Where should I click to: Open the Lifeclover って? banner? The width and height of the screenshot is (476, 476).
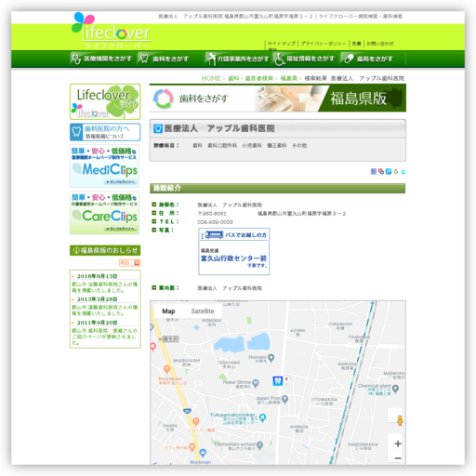105,101
